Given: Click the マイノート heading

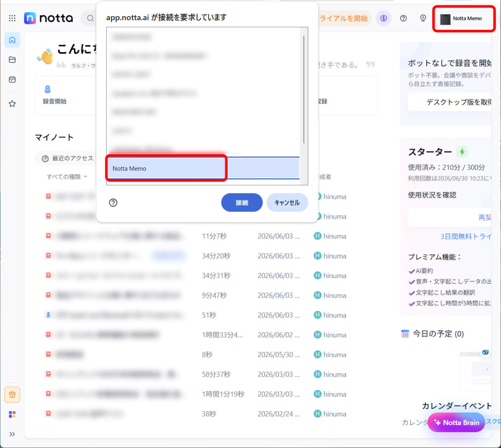Looking at the screenshot, I should tap(54, 137).
